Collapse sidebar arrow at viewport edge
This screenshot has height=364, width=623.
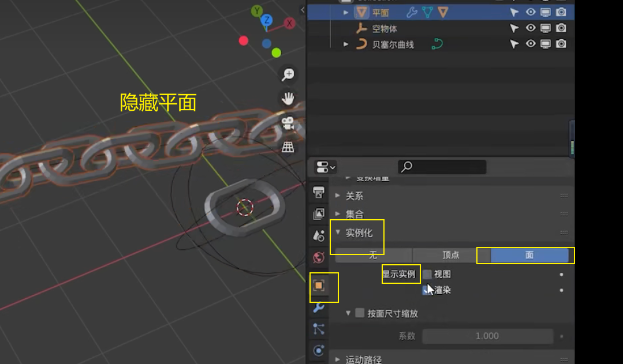pyautogui.click(x=303, y=10)
